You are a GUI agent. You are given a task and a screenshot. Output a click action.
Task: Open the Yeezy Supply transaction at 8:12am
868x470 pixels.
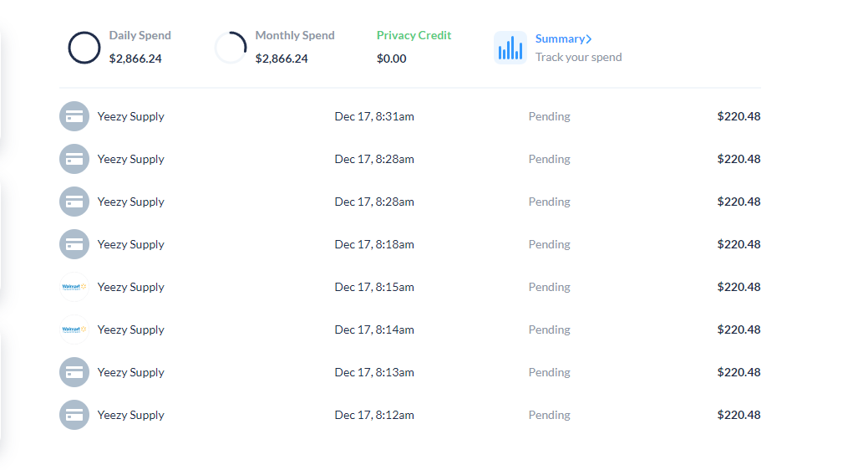[409, 415]
